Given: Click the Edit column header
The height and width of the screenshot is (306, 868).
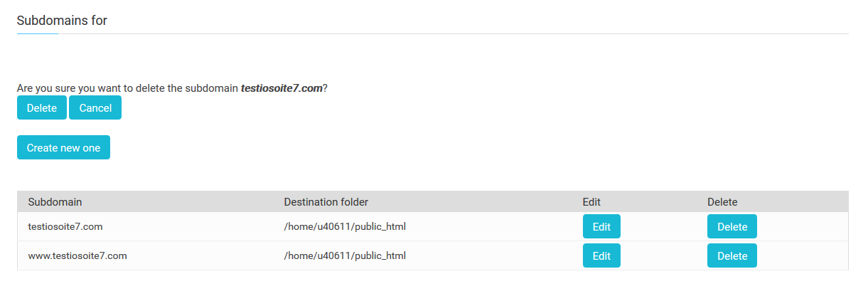Looking at the screenshot, I should coord(591,202).
